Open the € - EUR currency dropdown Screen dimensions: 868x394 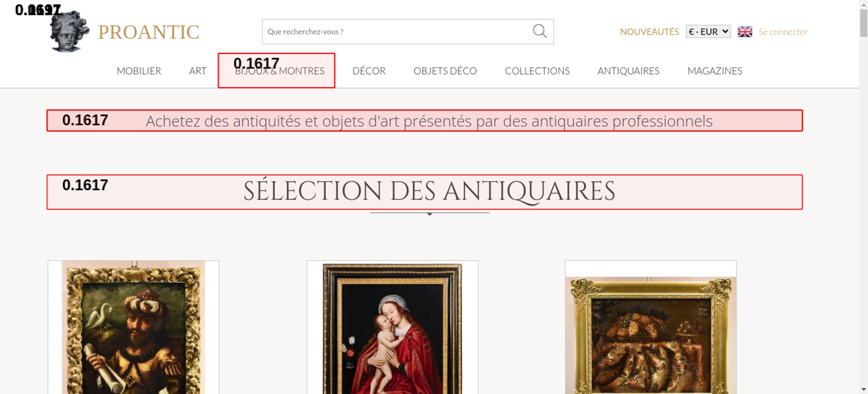tap(708, 32)
